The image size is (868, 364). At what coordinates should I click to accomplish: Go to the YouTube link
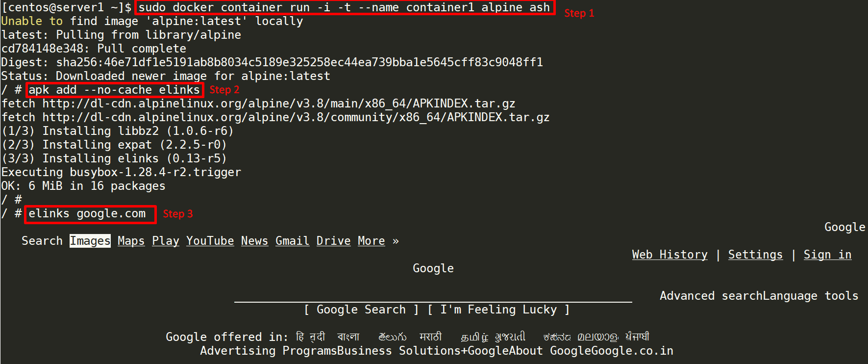(x=210, y=241)
